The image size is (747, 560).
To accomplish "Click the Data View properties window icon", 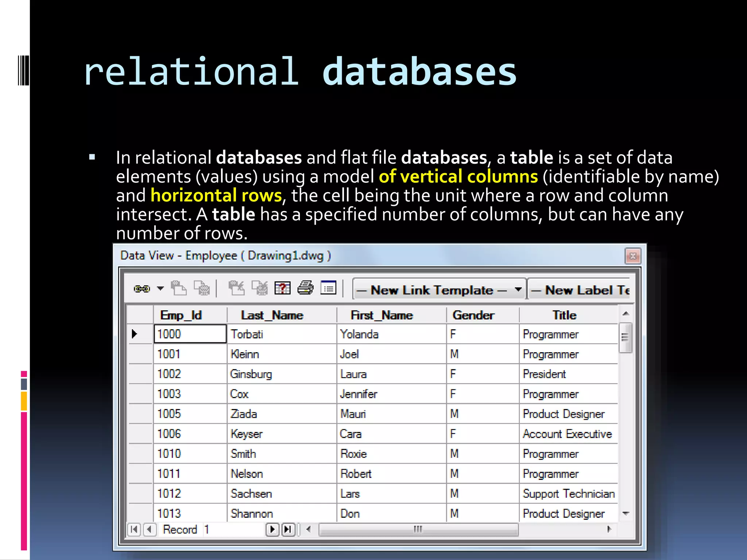I will [328, 288].
